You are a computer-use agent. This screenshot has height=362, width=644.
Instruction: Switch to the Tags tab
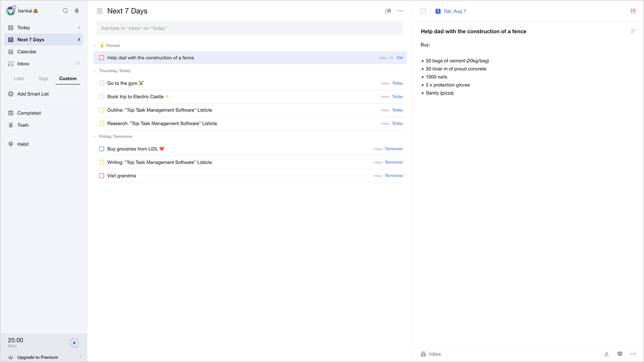(x=43, y=79)
